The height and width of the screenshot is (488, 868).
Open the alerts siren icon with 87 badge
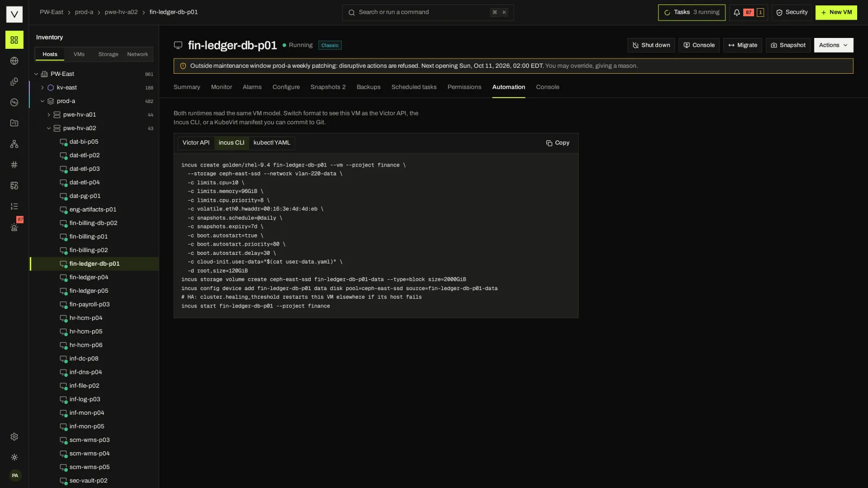14,227
